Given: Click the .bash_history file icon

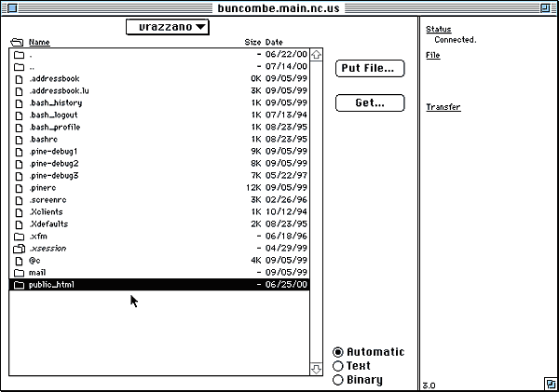Looking at the screenshot, I should pyautogui.click(x=19, y=103).
